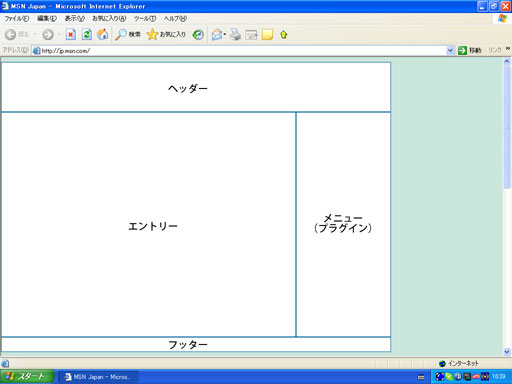Open the 表示(V) menu
The width and height of the screenshot is (512, 384).
click(75, 19)
